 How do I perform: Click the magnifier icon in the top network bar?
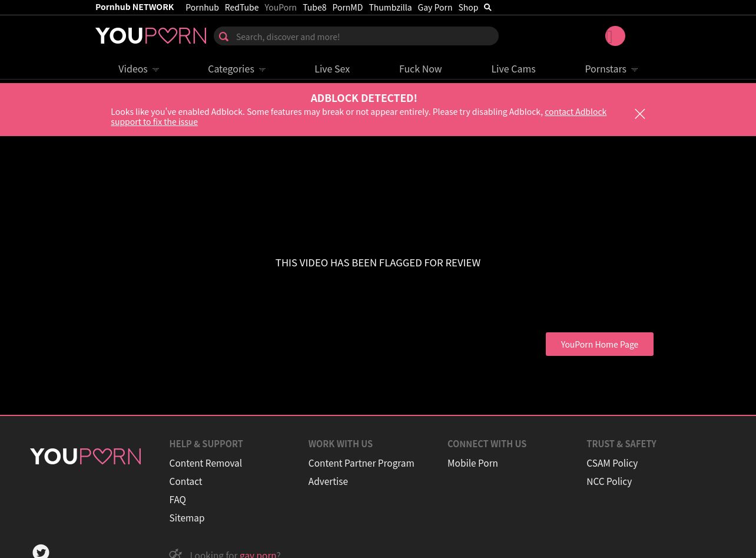point(488,7)
